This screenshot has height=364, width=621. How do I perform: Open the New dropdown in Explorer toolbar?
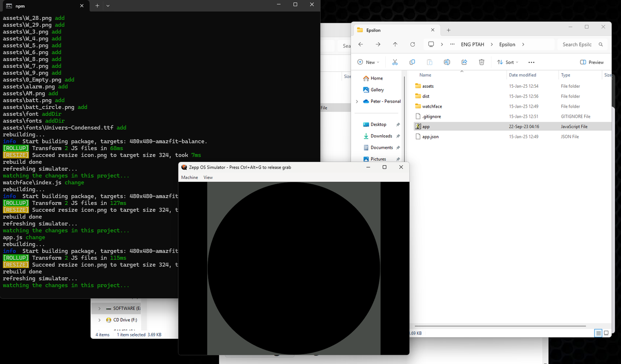pos(368,62)
